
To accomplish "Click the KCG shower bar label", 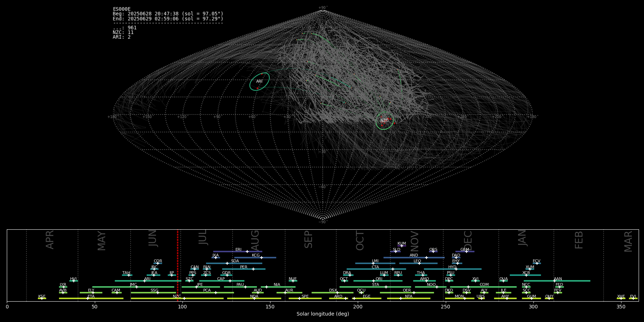I will click(255, 255).
